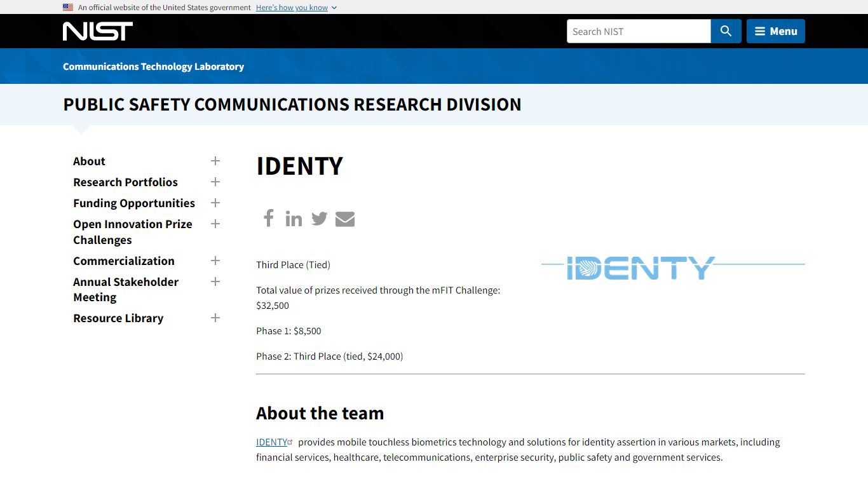The width and height of the screenshot is (868, 488).
Task: Open Public Safety Communications Research Division
Action: click(292, 104)
